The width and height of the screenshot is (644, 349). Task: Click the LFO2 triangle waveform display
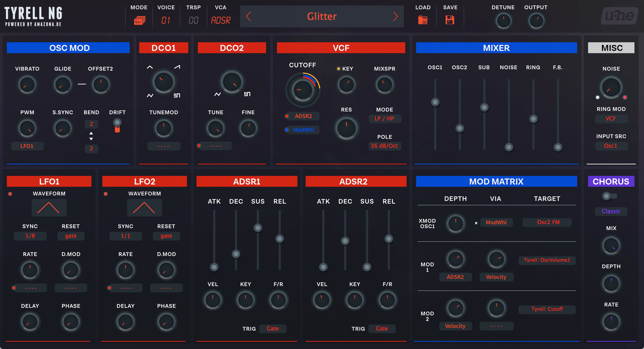pyautogui.click(x=144, y=208)
